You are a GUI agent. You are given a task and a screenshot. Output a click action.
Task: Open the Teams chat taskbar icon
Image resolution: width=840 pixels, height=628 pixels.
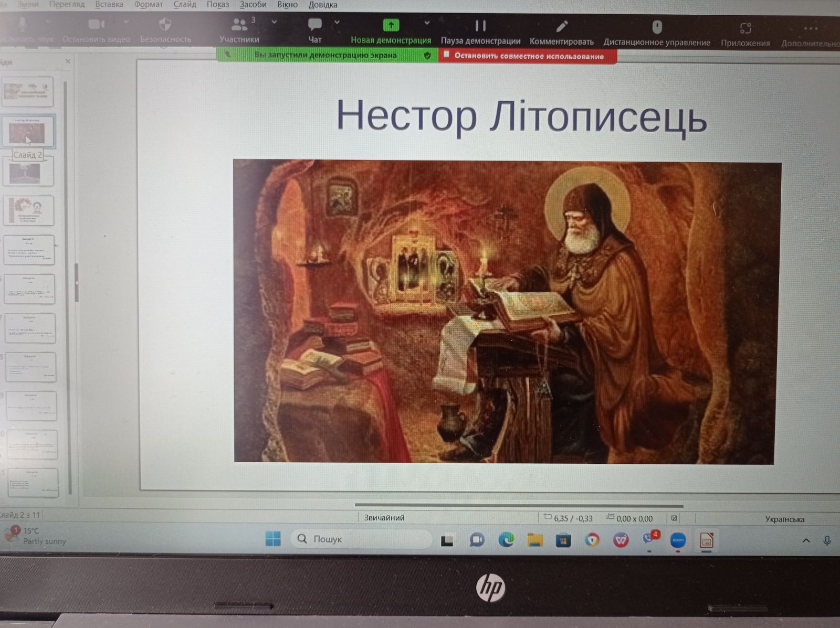(477, 540)
